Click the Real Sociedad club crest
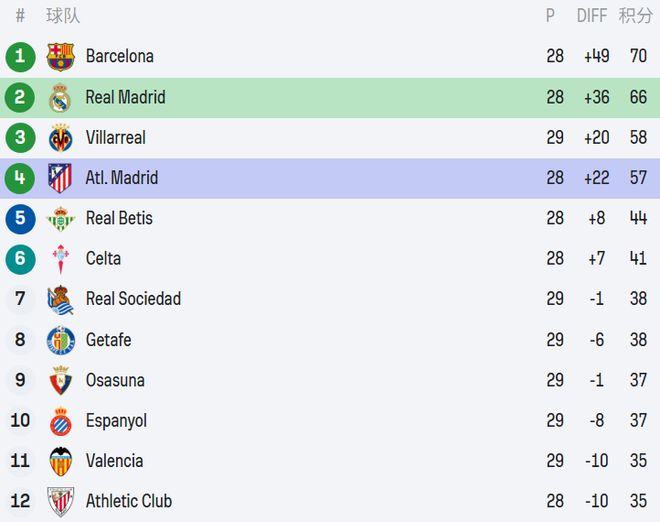The image size is (660, 522). [x=60, y=299]
